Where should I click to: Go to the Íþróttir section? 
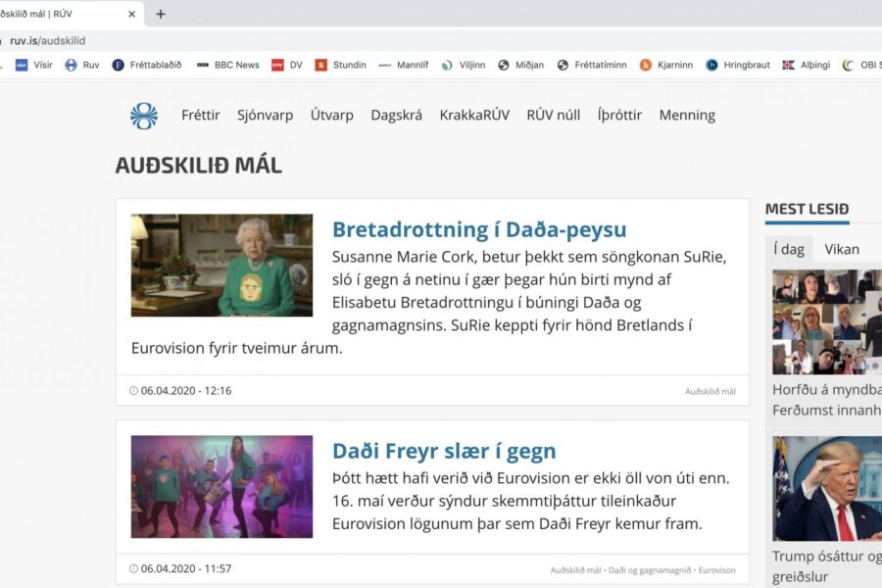tap(619, 115)
